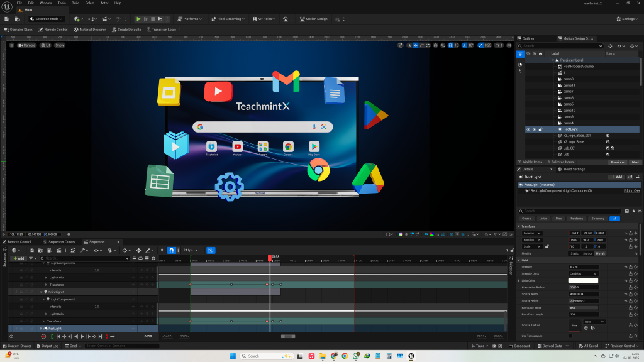Open the File menu
The width and height of the screenshot is (644, 362).
(19, 3)
